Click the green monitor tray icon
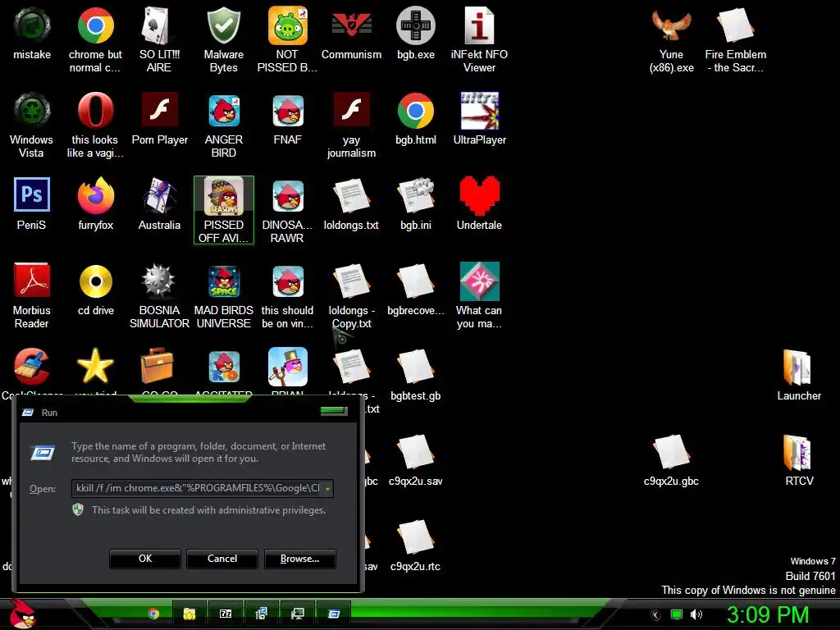This screenshot has width=840, height=630. tap(677, 614)
